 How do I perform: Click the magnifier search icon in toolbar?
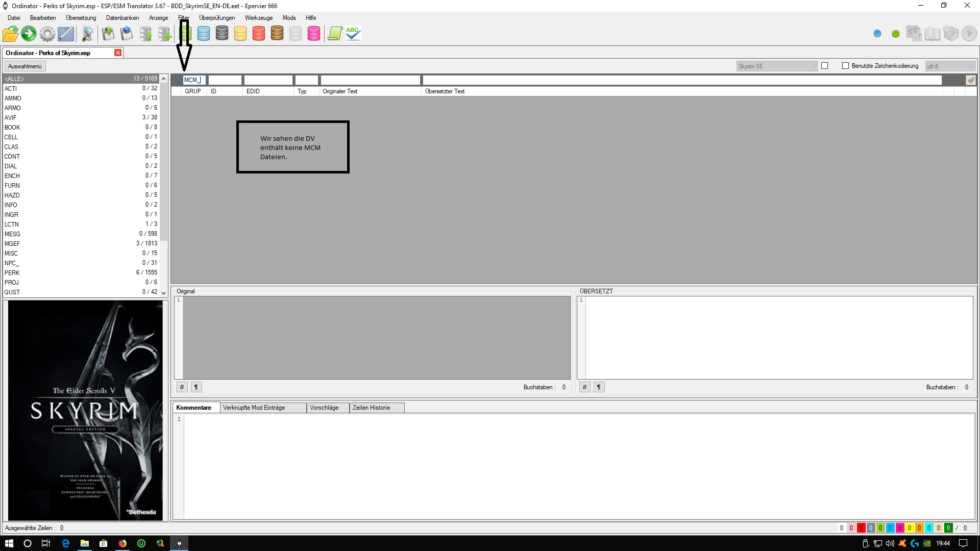pyautogui.click(x=87, y=34)
